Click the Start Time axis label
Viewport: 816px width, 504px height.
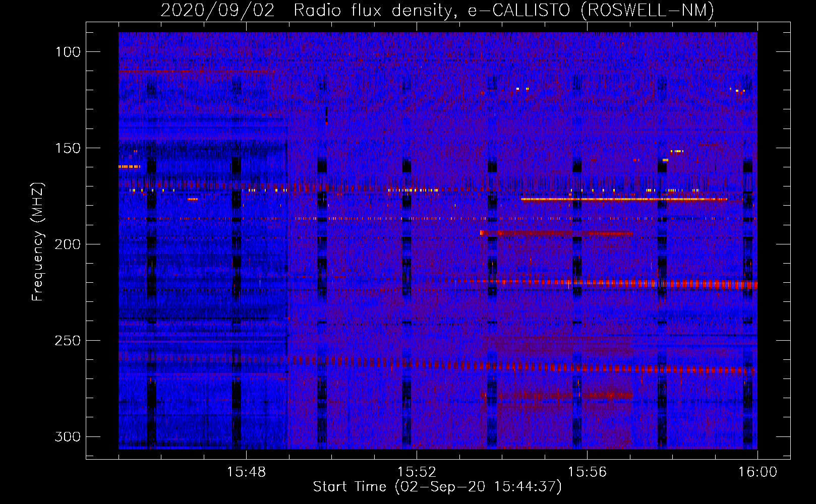coord(437,487)
